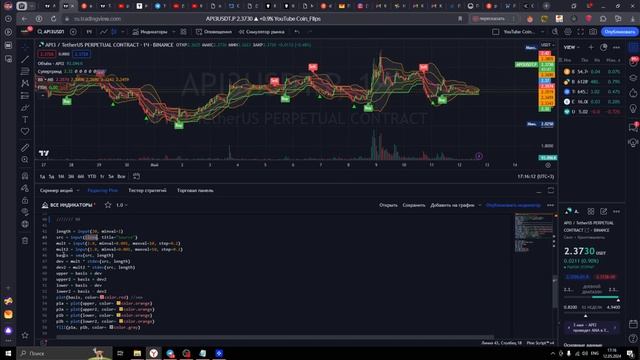This screenshot has width=640, height=360.
Task: Select the watchlist row showing 54.7
Action: (592, 71)
